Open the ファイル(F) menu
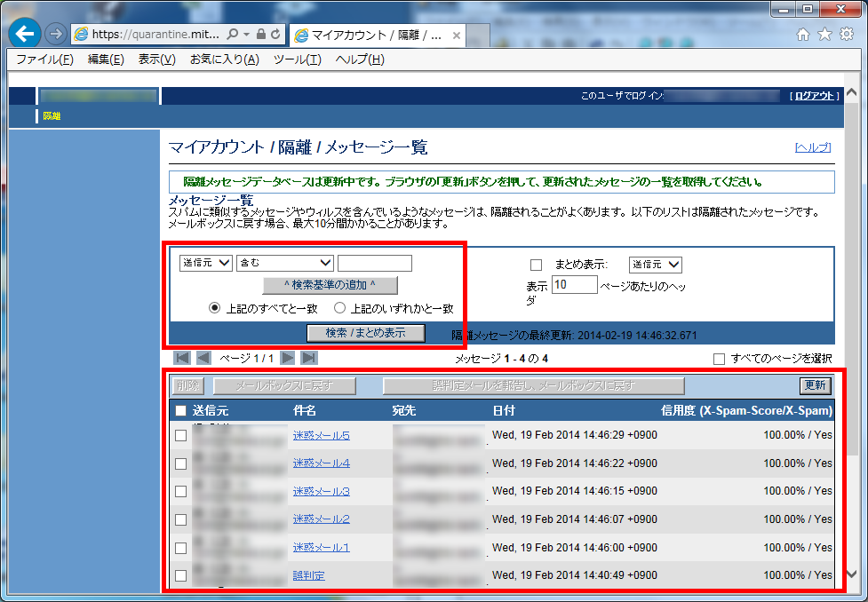Image resolution: width=868 pixels, height=602 pixels. [44, 59]
